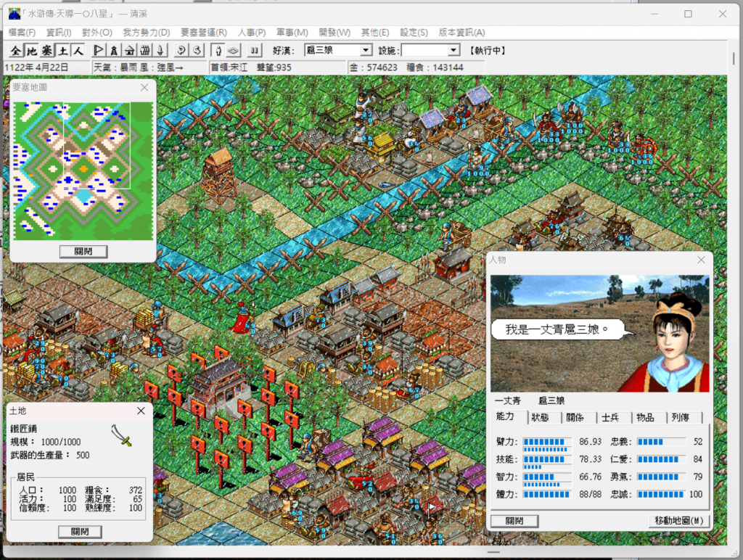Image resolution: width=743 pixels, height=560 pixels.
Task: Click the game application icon in title bar
Action: pos(15,14)
